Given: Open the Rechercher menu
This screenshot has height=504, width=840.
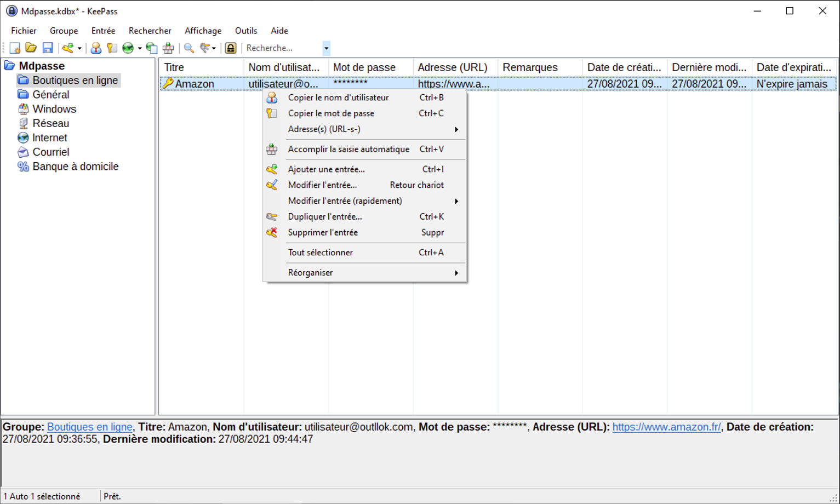Looking at the screenshot, I should pos(150,31).
